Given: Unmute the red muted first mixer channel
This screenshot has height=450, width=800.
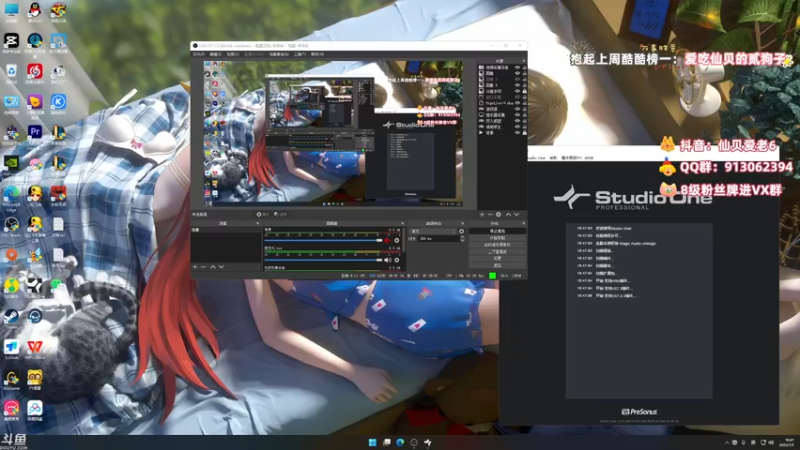Looking at the screenshot, I should pyautogui.click(x=387, y=240).
